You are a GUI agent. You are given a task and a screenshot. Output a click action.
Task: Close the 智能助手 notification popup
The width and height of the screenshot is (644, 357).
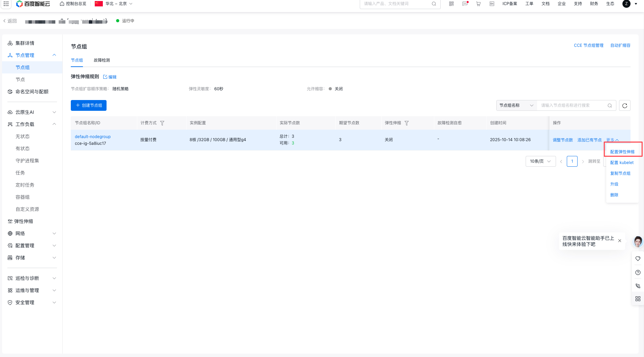620,241
